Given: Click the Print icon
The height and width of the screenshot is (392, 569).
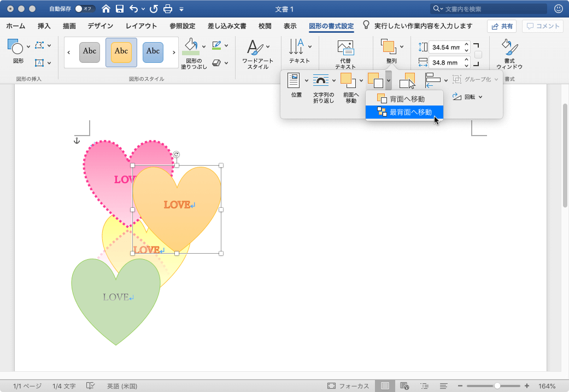Looking at the screenshot, I should point(168,9).
